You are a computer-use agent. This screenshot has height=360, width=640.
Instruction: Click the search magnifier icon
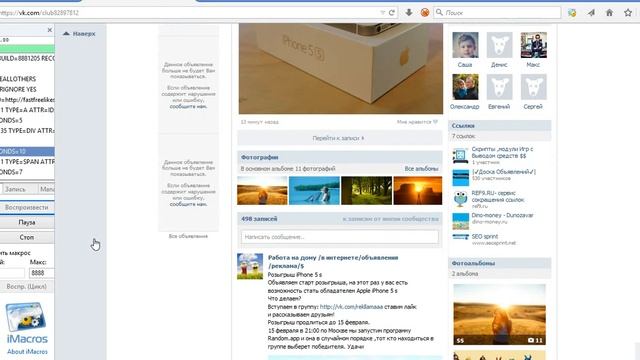point(439,13)
